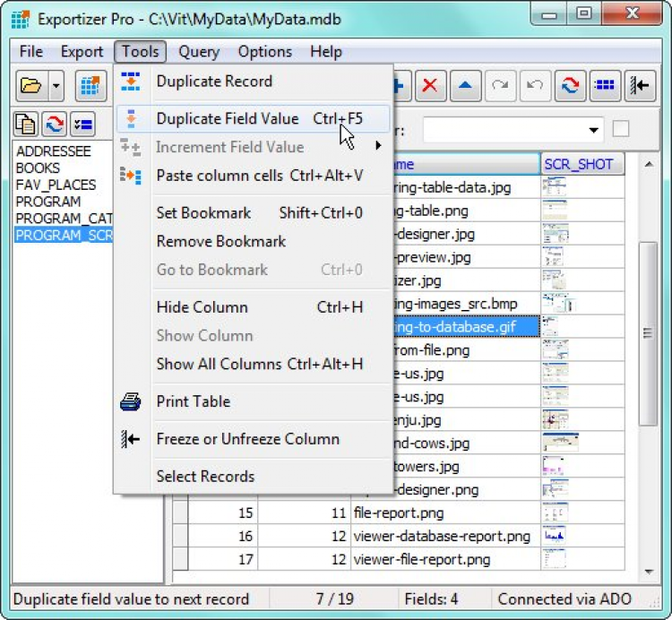Image resolution: width=672 pixels, height=620 pixels.
Task: Click the Paste column cells menu icon
Action: [130, 176]
